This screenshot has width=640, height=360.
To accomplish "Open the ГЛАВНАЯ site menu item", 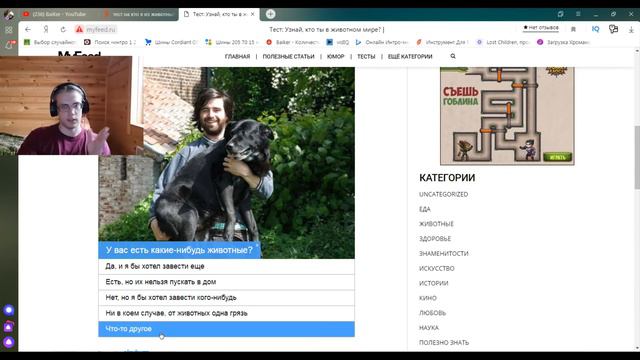I will tap(237, 57).
